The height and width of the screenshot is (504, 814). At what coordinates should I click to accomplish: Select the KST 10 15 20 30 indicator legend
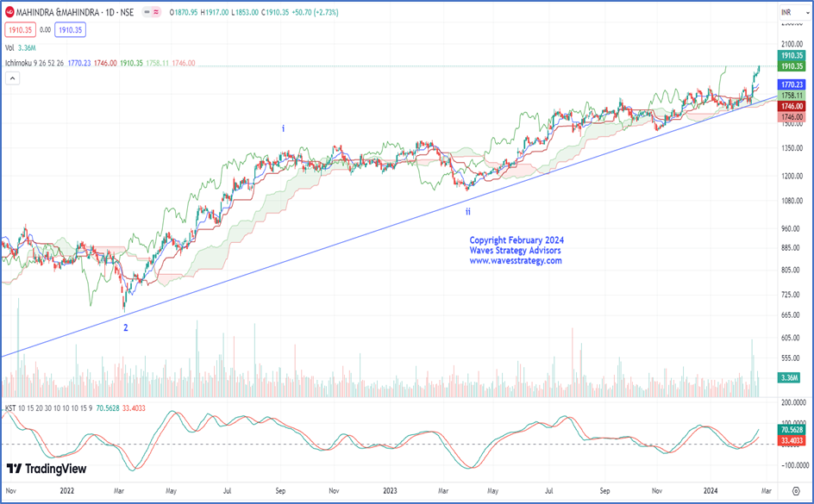point(49,408)
